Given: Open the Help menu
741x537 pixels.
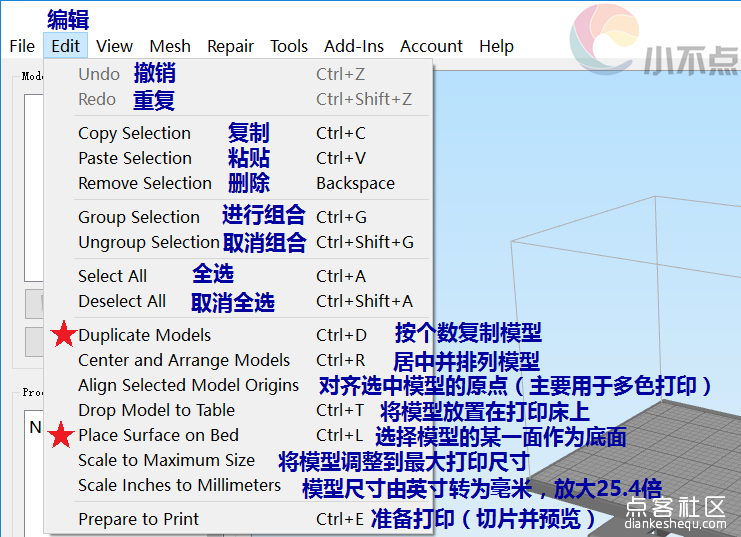Looking at the screenshot, I should click(x=496, y=46).
